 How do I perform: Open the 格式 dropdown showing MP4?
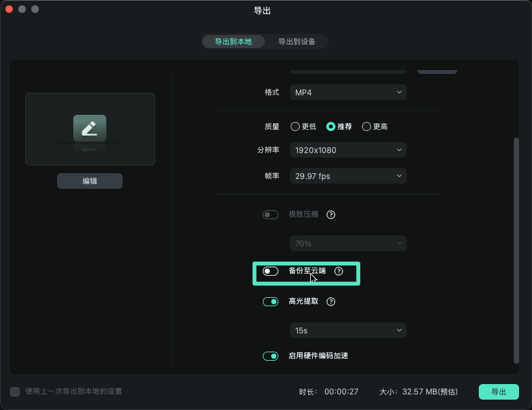point(348,92)
